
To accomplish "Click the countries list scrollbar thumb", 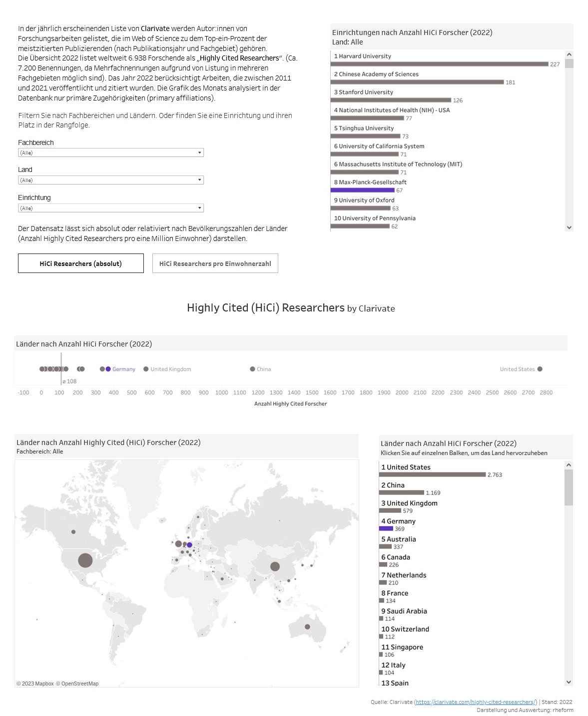I will point(569,487).
